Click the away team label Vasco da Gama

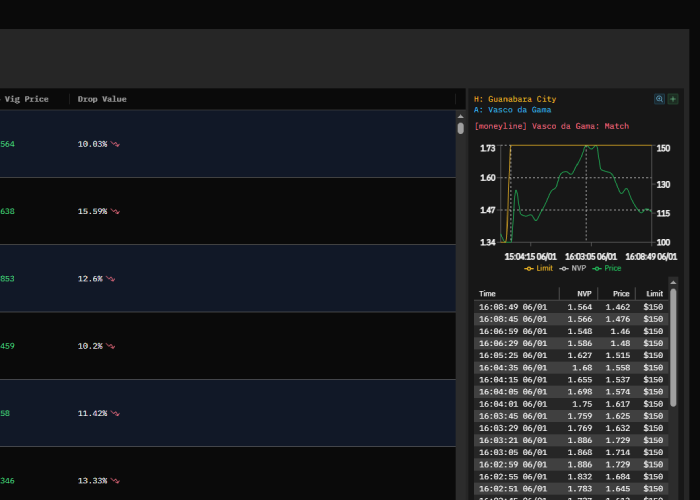[512, 110]
